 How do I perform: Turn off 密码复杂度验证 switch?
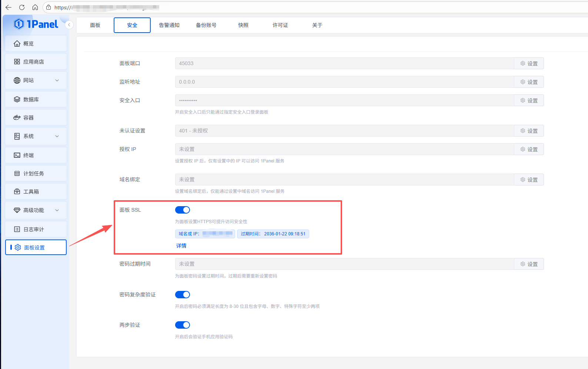tap(183, 295)
